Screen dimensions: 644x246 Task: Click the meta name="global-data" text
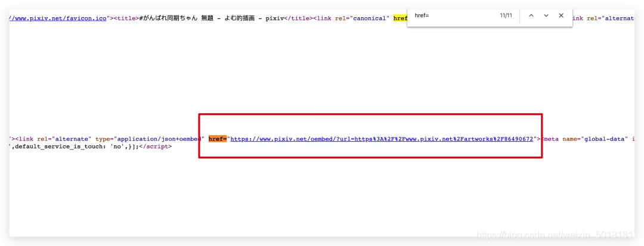pyautogui.click(x=586, y=139)
